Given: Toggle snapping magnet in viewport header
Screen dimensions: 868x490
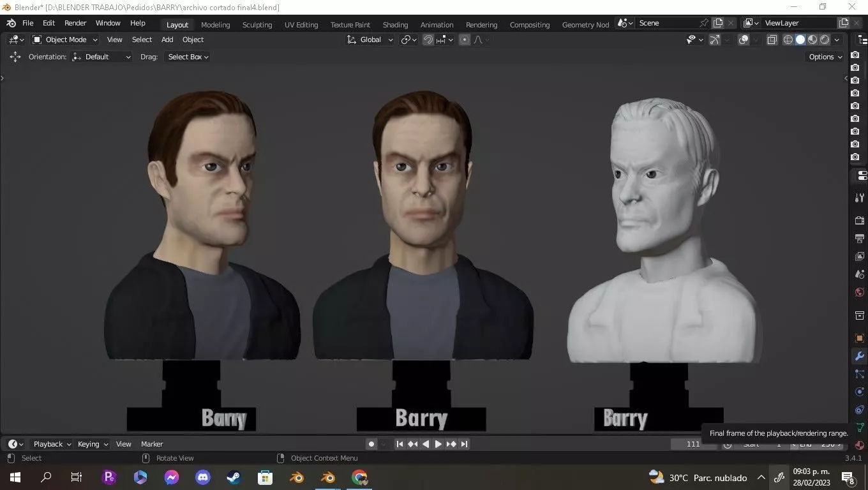Looking at the screenshot, I should coord(428,40).
